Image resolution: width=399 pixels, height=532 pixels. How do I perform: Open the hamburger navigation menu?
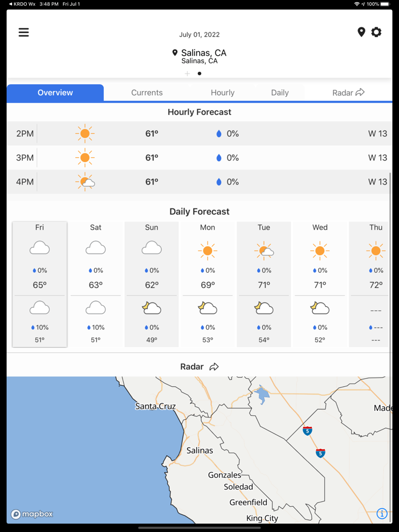[23, 32]
